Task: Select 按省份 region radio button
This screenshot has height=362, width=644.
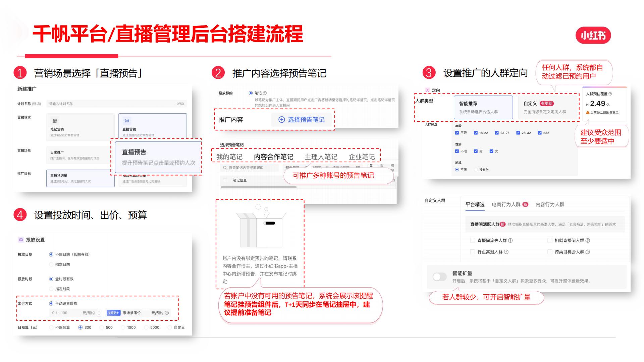Action: coord(476,170)
